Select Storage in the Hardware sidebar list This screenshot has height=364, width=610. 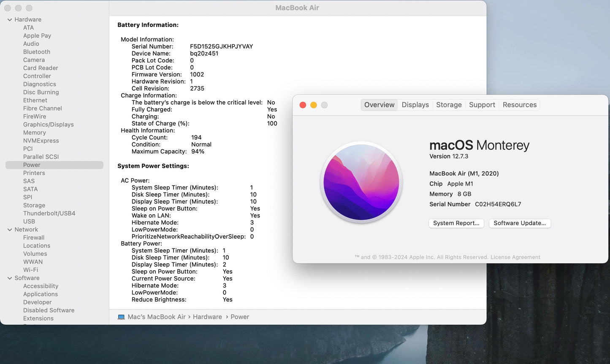click(34, 205)
